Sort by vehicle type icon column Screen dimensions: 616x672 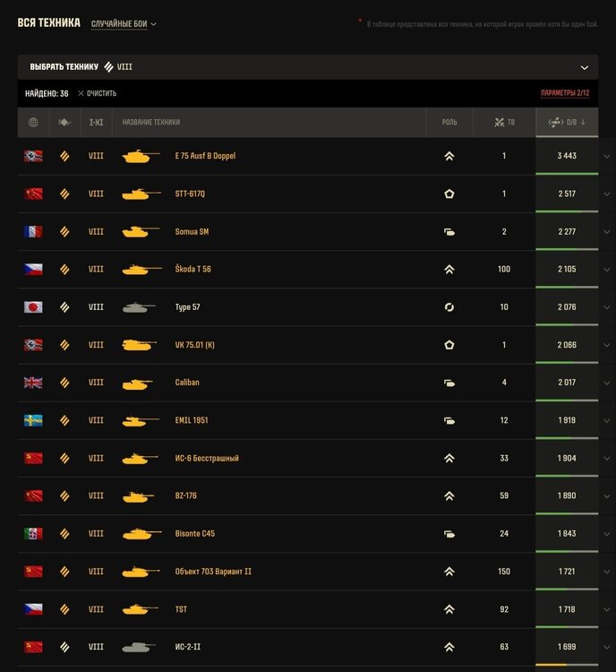coord(64,123)
